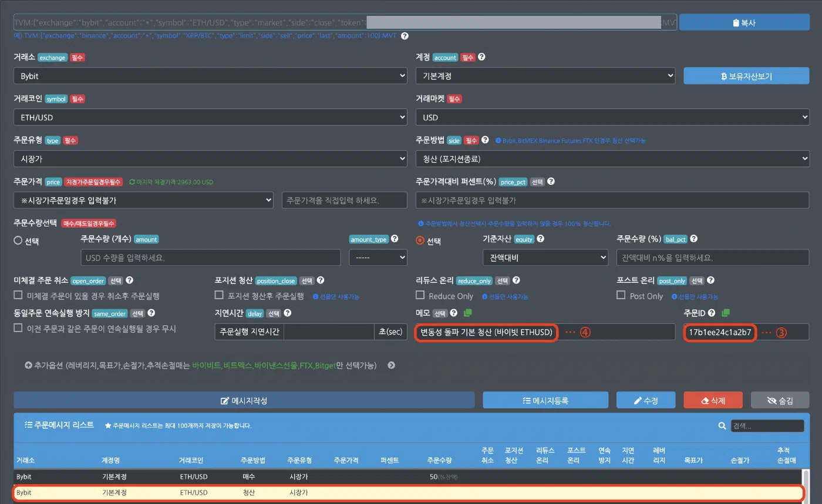Open the 거래마켓 dropdown showing USD

[x=612, y=117]
